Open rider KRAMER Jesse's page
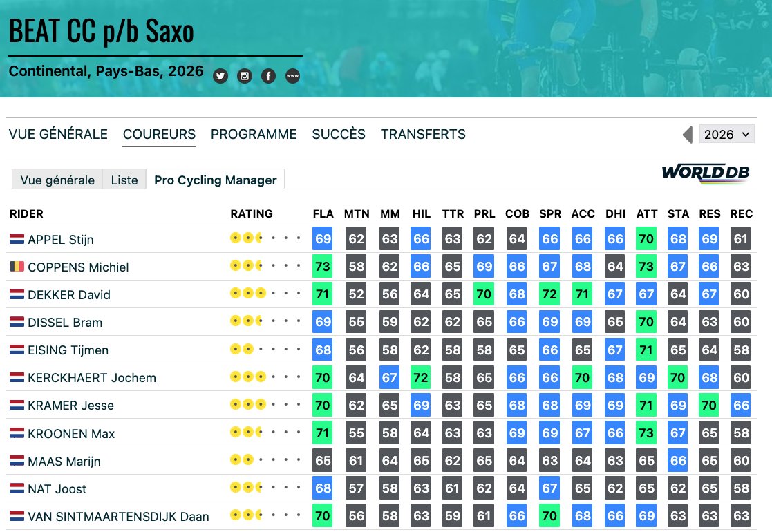This screenshot has width=772, height=532. pyautogui.click(x=70, y=406)
